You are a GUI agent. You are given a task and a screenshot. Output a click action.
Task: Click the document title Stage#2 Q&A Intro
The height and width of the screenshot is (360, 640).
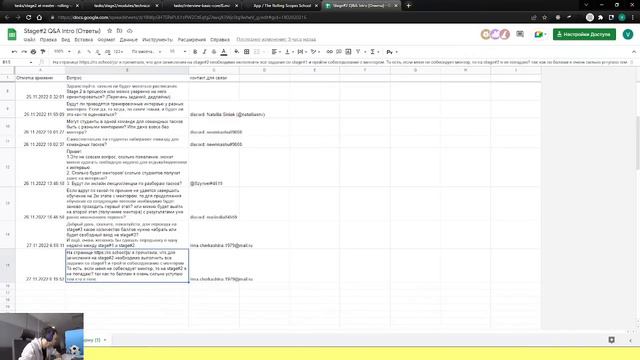tap(62, 31)
